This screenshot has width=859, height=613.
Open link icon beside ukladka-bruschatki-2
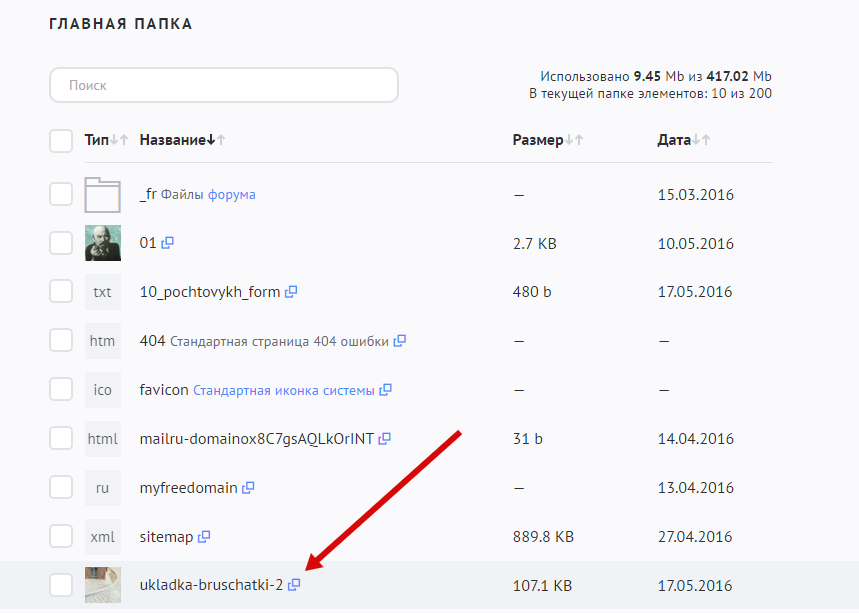294,585
